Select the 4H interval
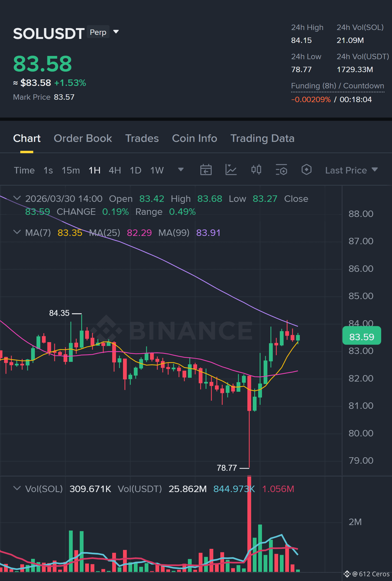 (115, 170)
